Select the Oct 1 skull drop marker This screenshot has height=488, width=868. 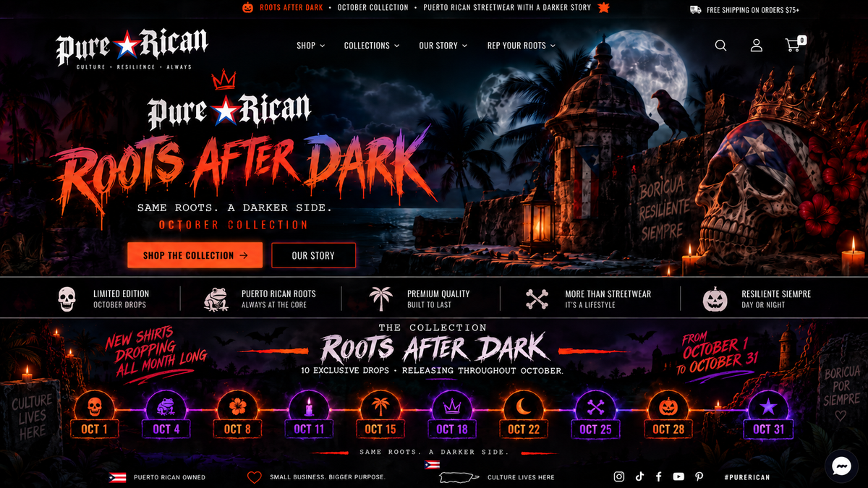(95, 416)
